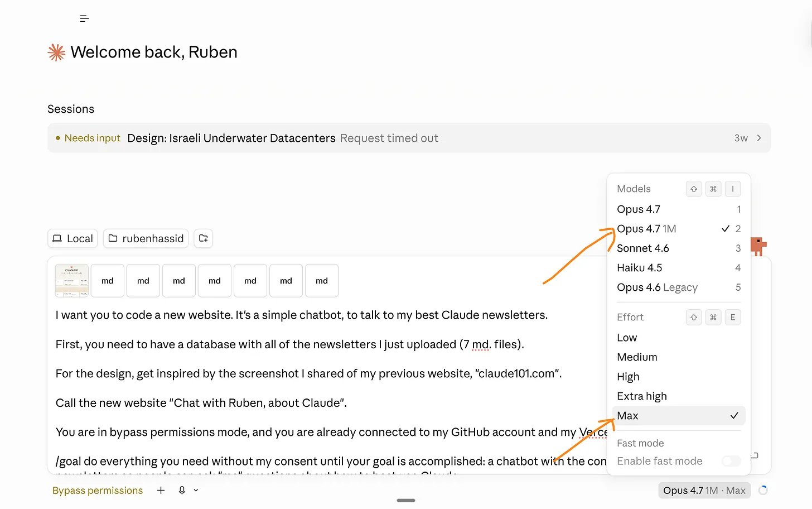Select Opus 4.6 Legacy model
The height and width of the screenshot is (509, 812).
point(678,287)
